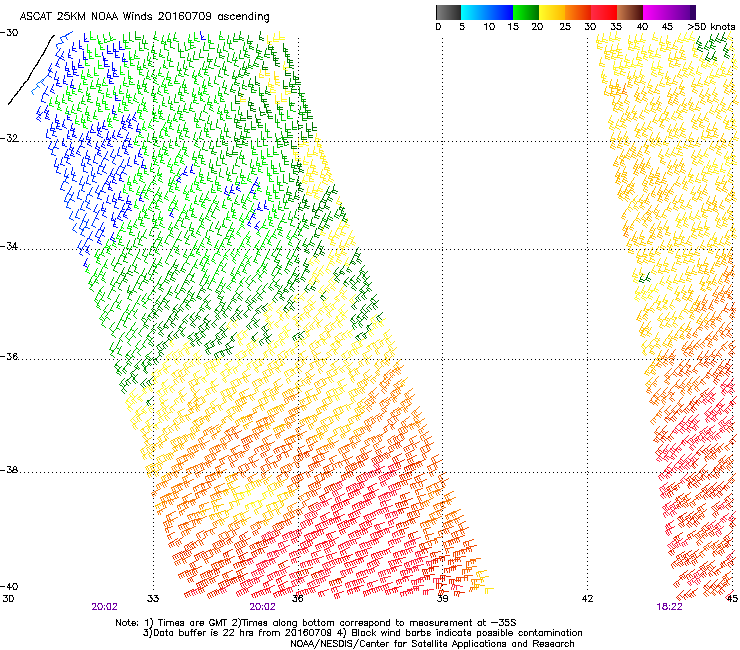The height and width of the screenshot is (650, 740).
Task: Click the '-36' latitude axis label
Action: pos(9,356)
